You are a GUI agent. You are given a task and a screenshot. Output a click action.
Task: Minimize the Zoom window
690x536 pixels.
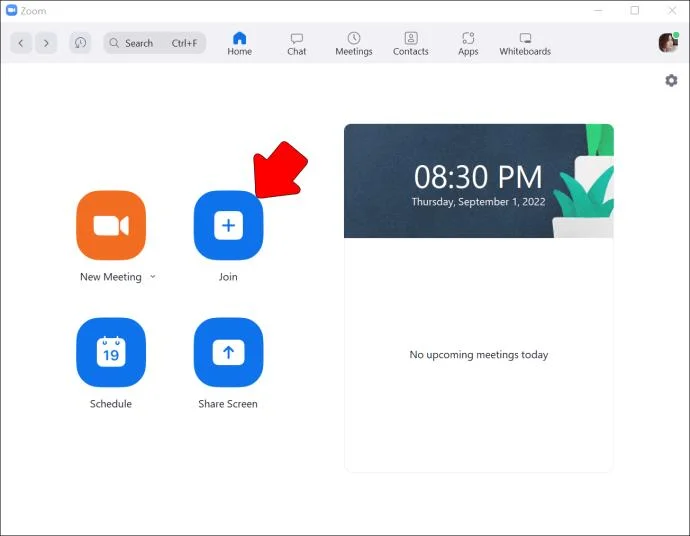pos(598,10)
